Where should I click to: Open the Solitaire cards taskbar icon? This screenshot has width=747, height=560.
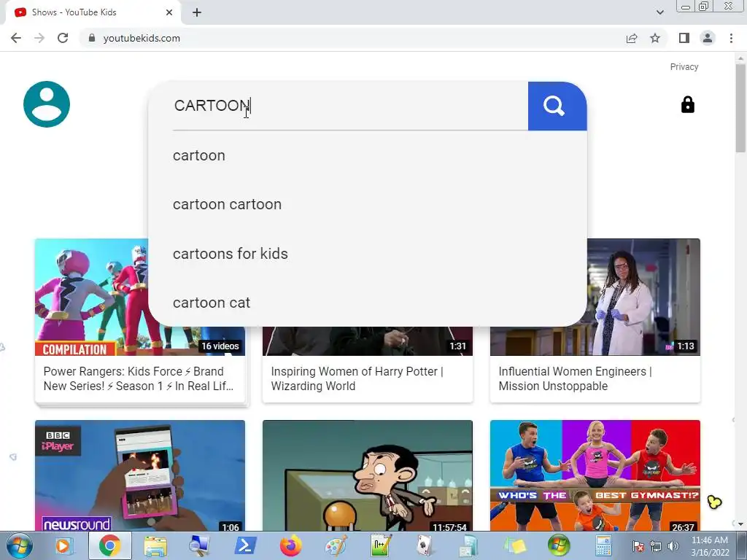[x=424, y=545]
